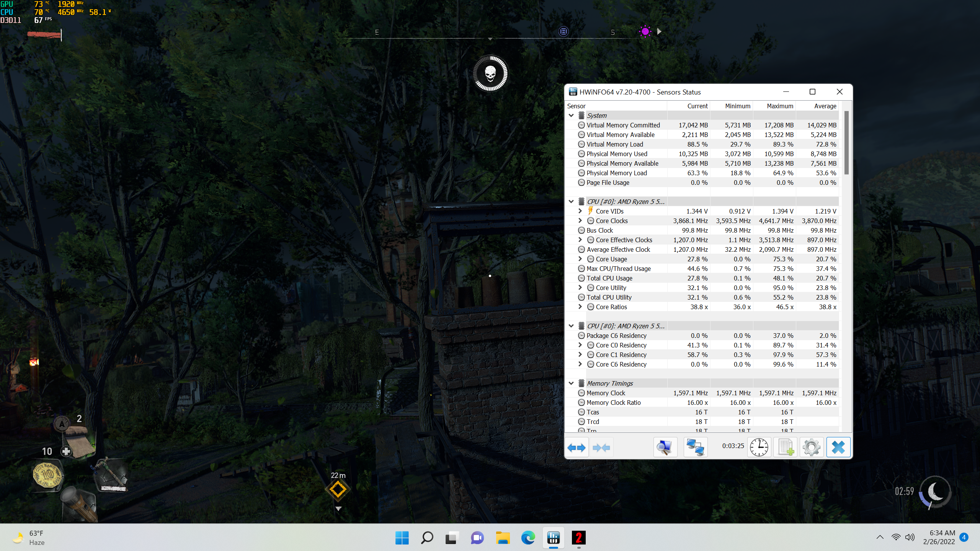Viewport: 980px width, 551px height.
Task: Select the Package C6 Residency row
Action: coord(702,336)
